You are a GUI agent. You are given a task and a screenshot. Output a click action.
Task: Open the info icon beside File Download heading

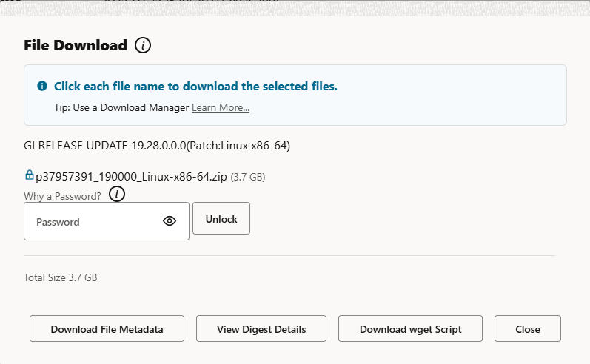click(x=143, y=45)
